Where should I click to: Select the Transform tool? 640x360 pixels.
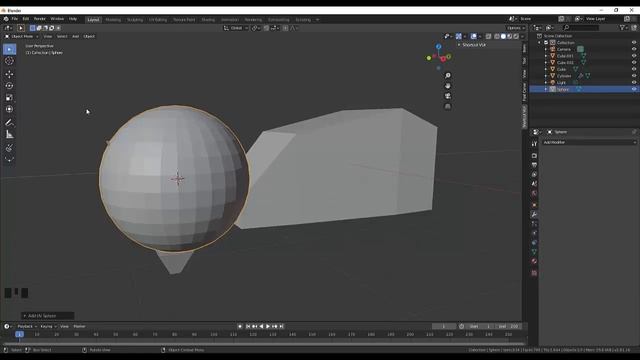pos(9,109)
